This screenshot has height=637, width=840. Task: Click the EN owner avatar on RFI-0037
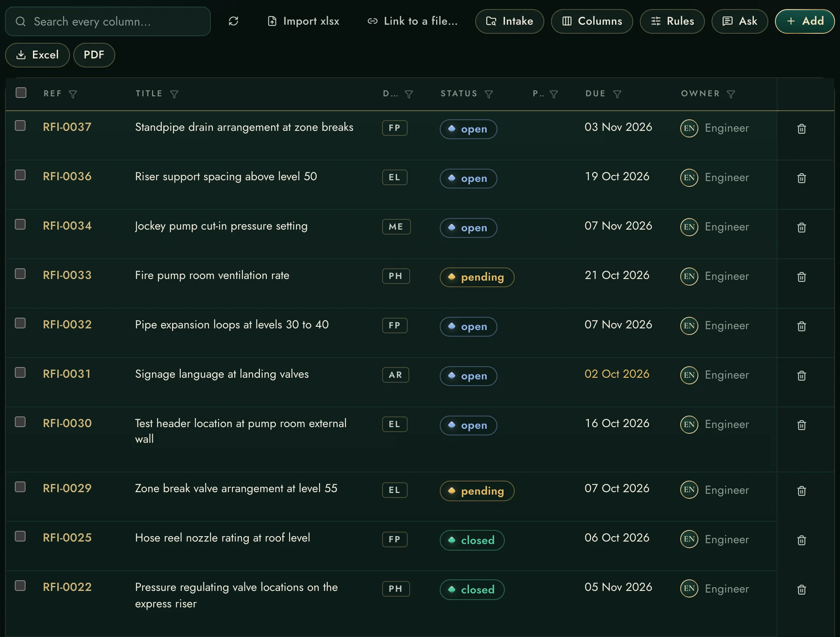click(x=689, y=128)
